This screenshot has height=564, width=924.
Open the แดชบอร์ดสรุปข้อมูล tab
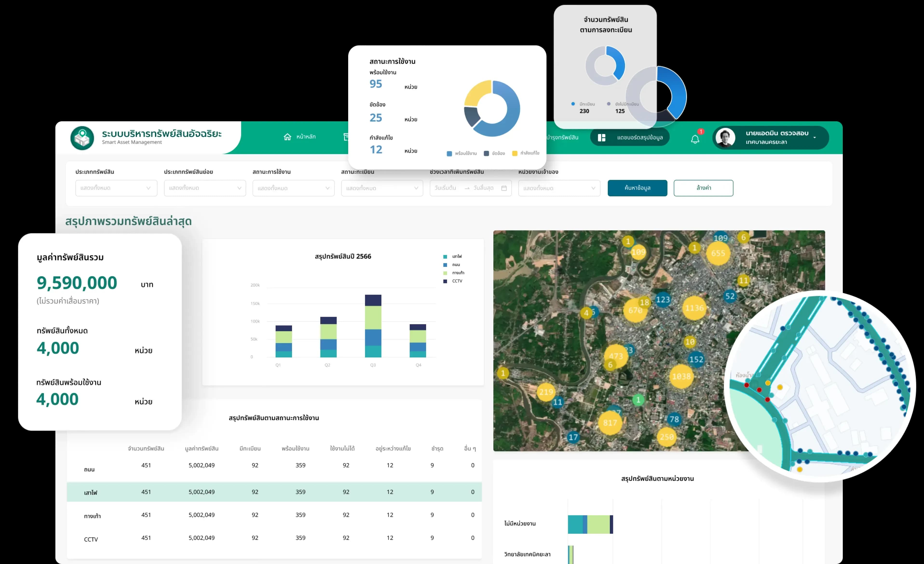(630, 138)
